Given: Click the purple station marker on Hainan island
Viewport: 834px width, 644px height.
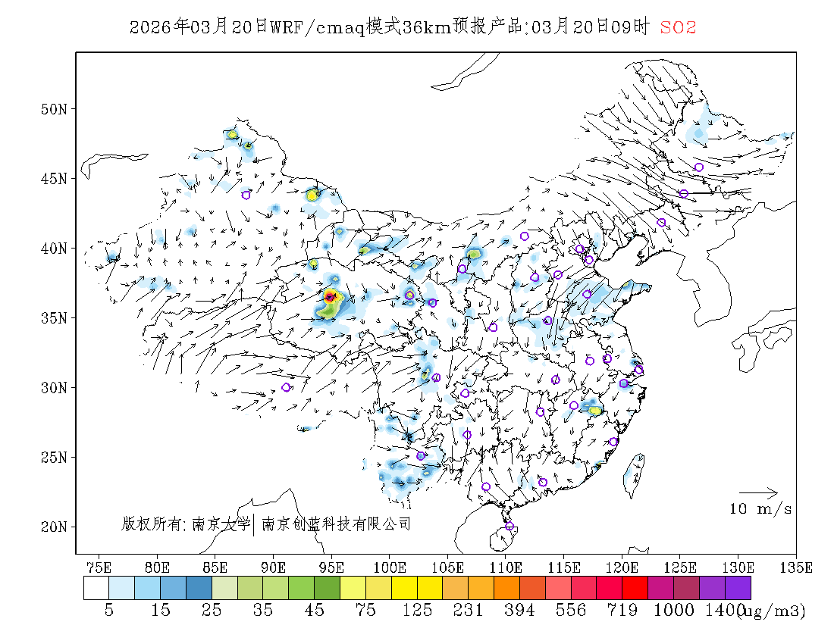Looking at the screenshot, I should click(509, 527).
